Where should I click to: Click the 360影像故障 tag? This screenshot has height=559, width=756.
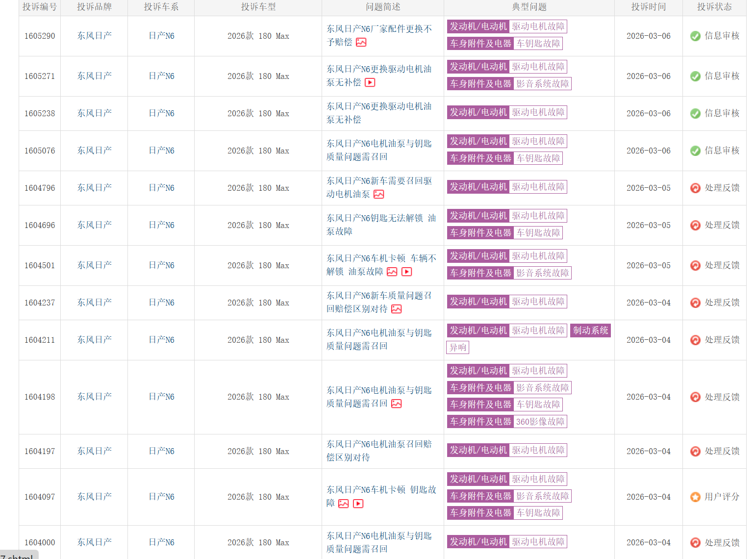[x=540, y=422]
